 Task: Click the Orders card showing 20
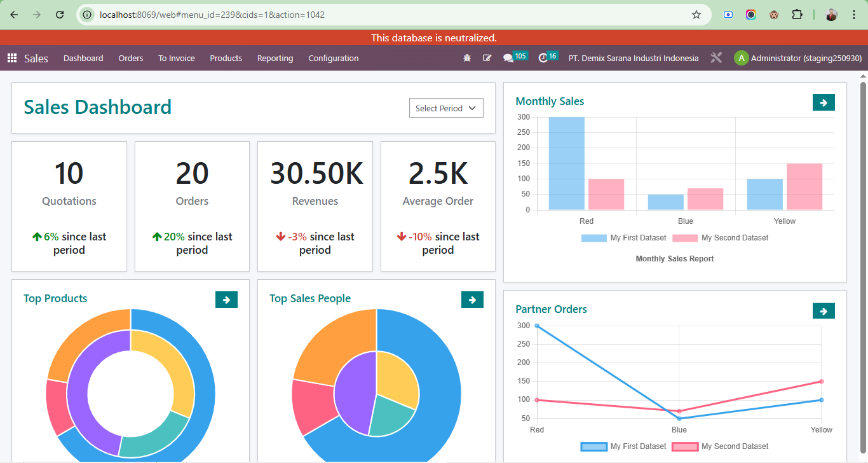[192, 206]
